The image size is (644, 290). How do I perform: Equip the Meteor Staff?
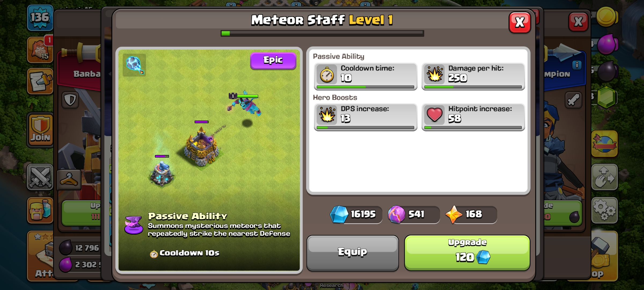click(x=353, y=253)
